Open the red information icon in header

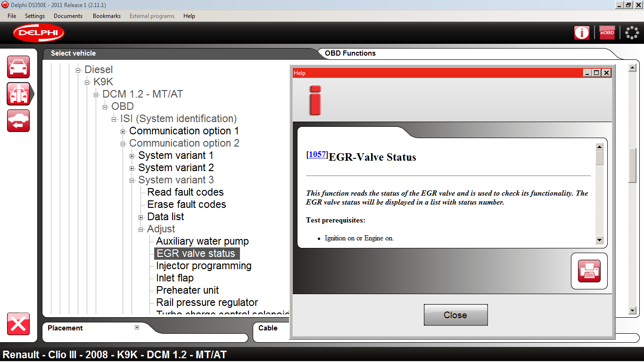[582, 33]
